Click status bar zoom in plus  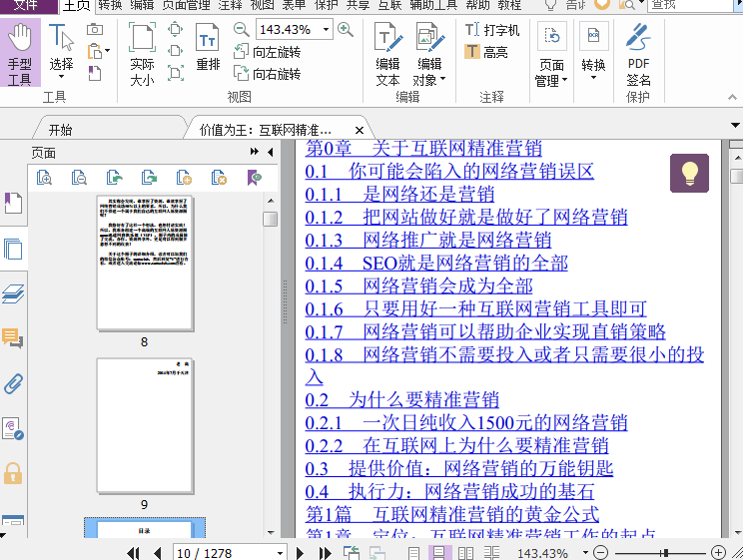718,552
